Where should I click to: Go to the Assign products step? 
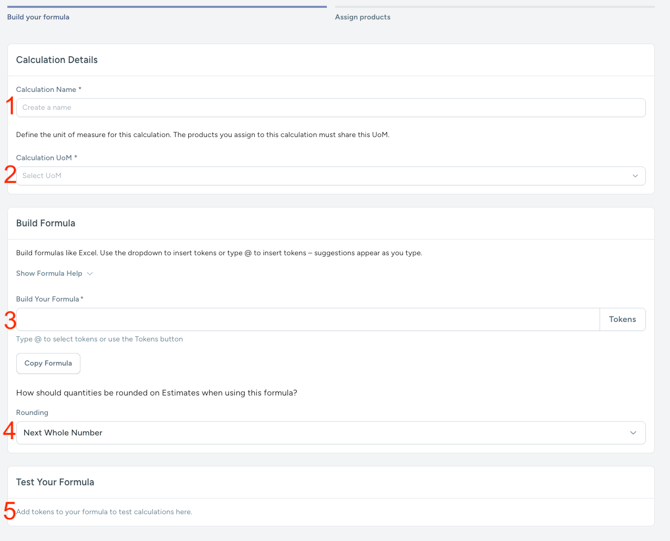pyautogui.click(x=362, y=17)
